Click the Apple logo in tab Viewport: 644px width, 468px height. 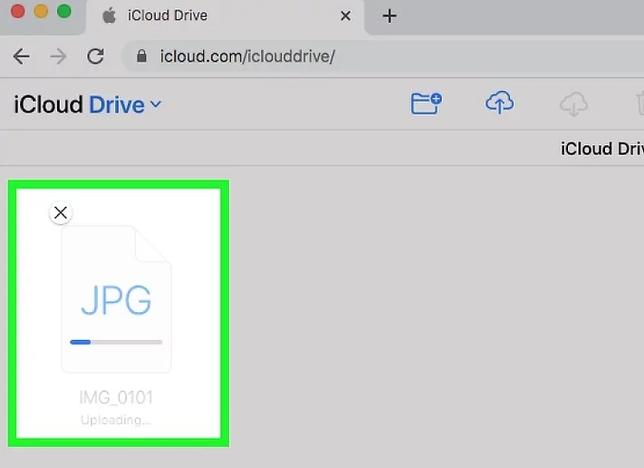(x=109, y=16)
